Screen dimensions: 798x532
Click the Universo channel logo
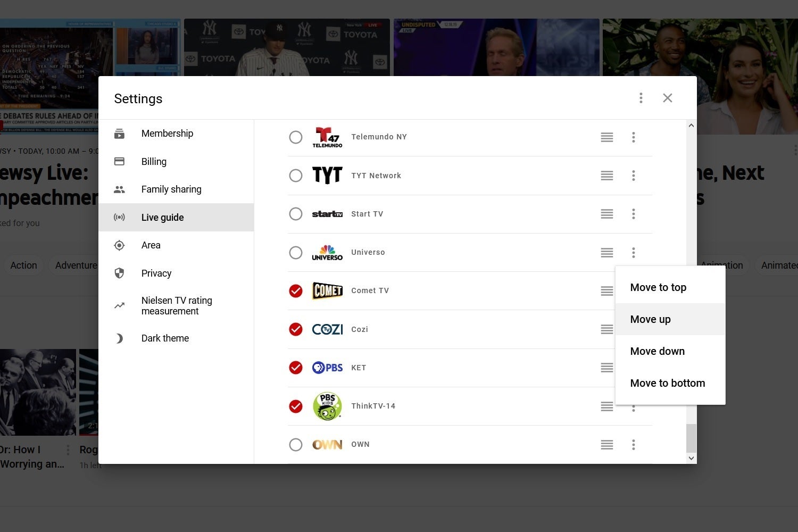pyautogui.click(x=327, y=253)
